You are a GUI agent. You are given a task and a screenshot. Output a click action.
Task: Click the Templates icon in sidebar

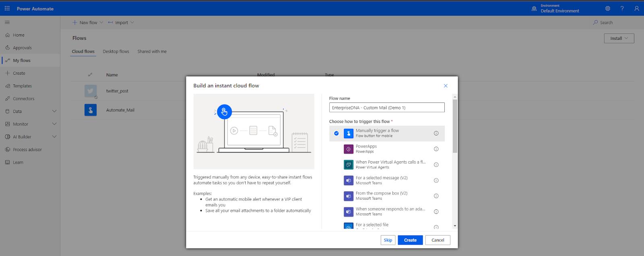point(8,86)
